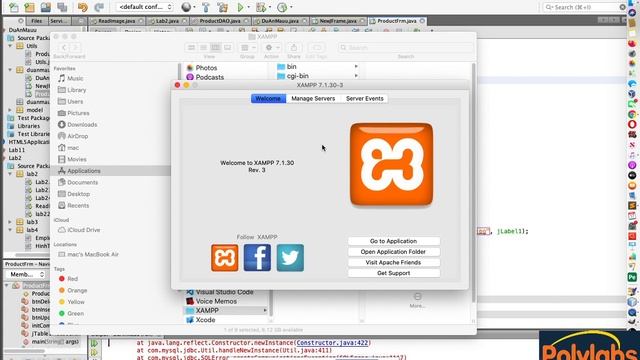Click New Project icon in NetBeans toolbar
The height and width of the screenshot is (360, 640).
coord(29,7)
